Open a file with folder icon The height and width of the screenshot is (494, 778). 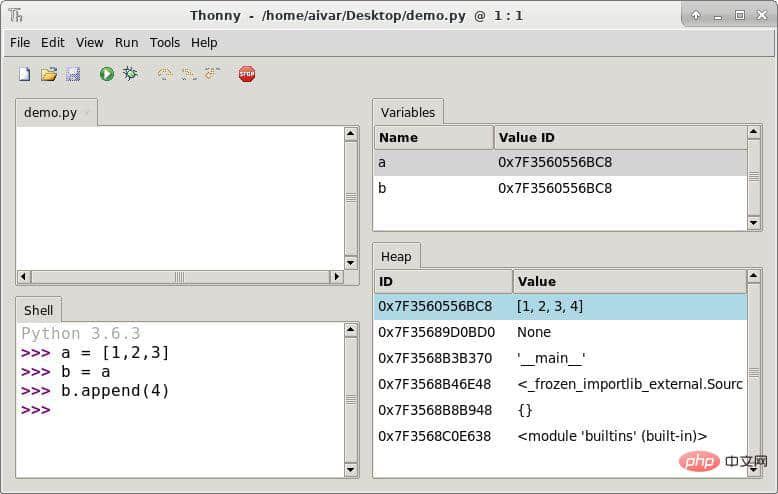tap(49, 74)
